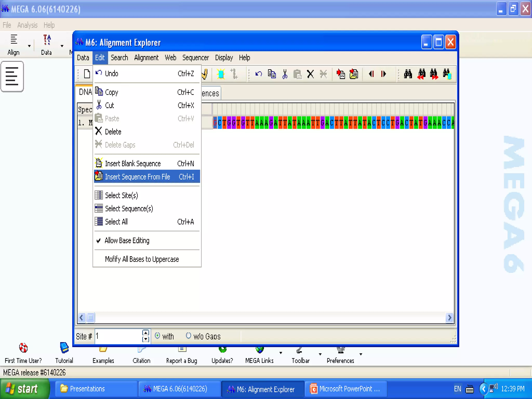Click the Windows start button

(25, 389)
